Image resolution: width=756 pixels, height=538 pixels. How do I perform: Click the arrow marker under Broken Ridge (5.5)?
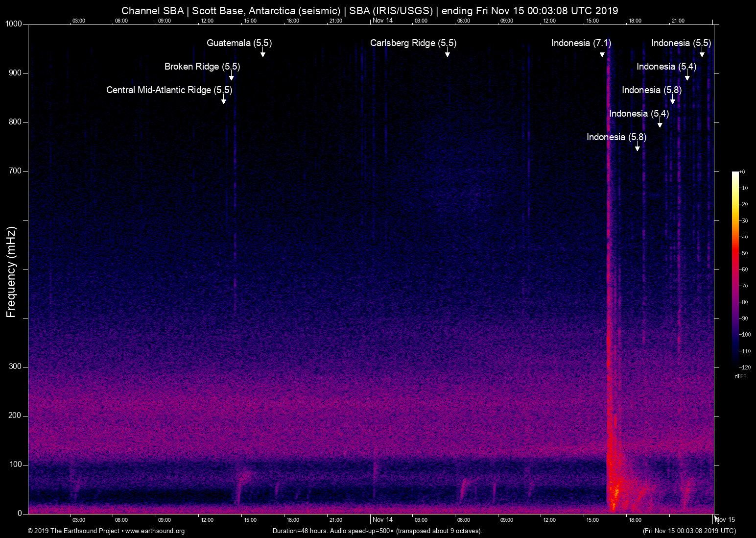coord(232,77)
